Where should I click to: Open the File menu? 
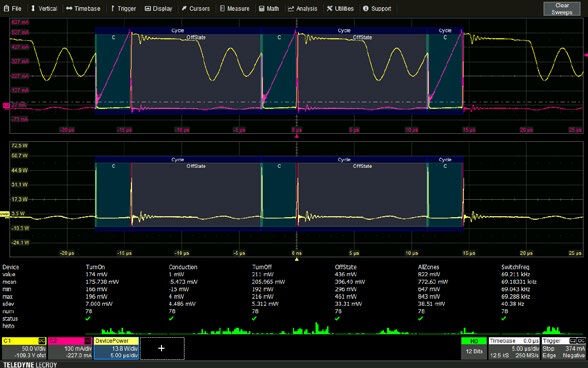(12, 8)
